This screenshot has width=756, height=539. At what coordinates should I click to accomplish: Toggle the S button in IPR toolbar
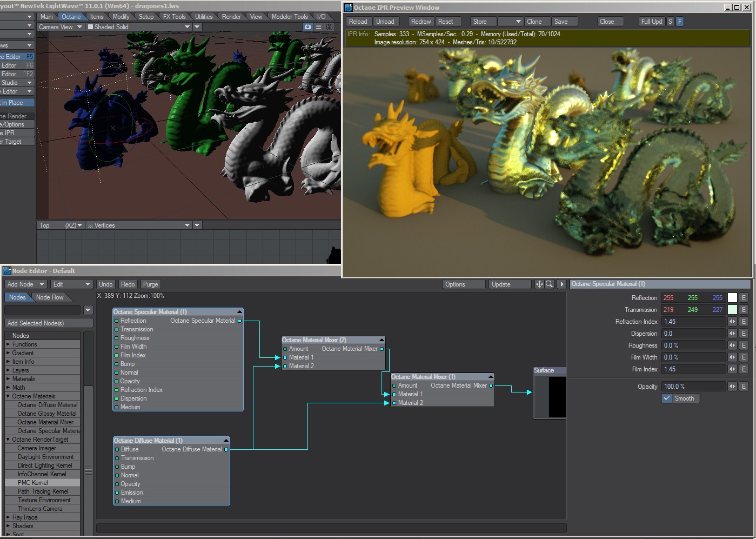[x=670, y=22]
